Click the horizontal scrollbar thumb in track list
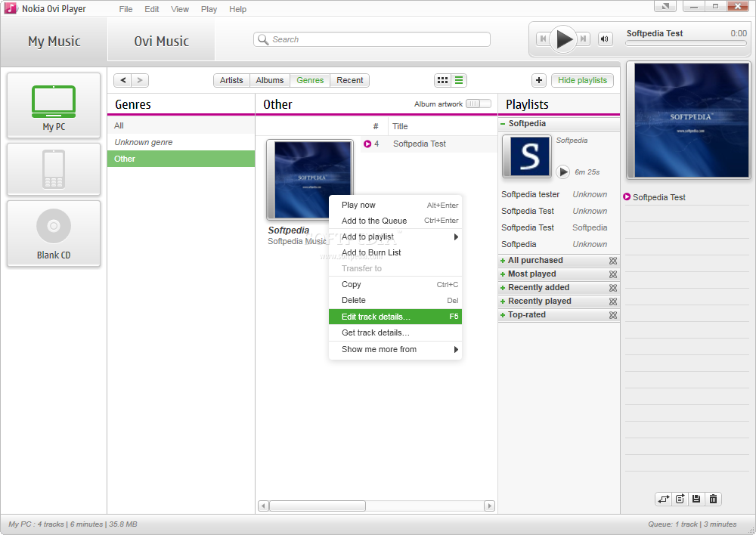 pyautogui.click(x=318, y=506)
